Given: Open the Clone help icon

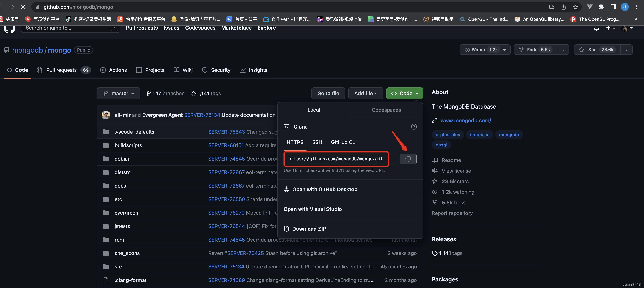Looking at the screenshot, I should tap(414, 127).
